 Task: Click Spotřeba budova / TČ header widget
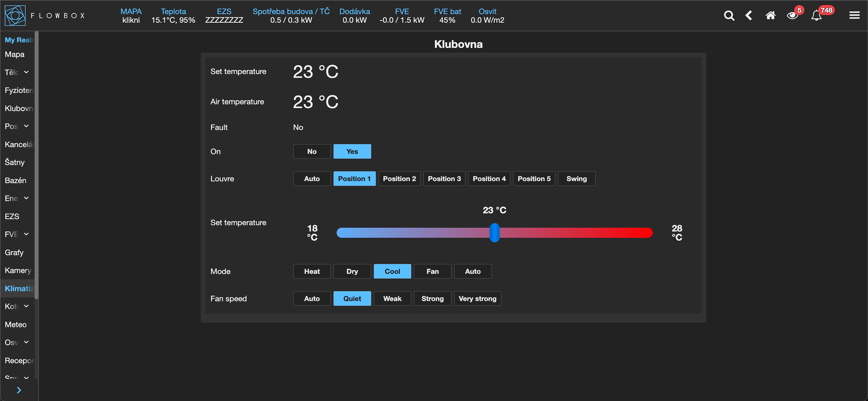pyautogui.click(x=291, y=16)
